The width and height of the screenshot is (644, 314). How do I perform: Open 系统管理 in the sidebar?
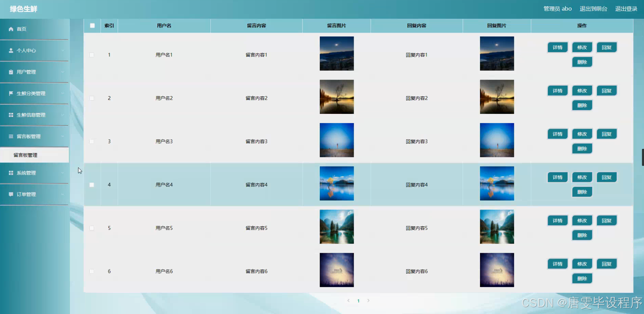click(34, 173)
